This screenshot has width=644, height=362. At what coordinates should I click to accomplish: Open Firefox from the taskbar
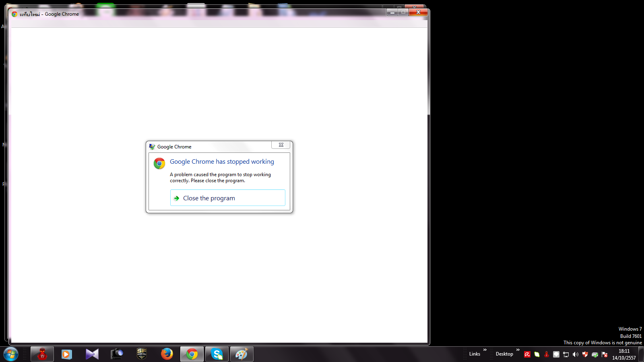pos(167,354)
